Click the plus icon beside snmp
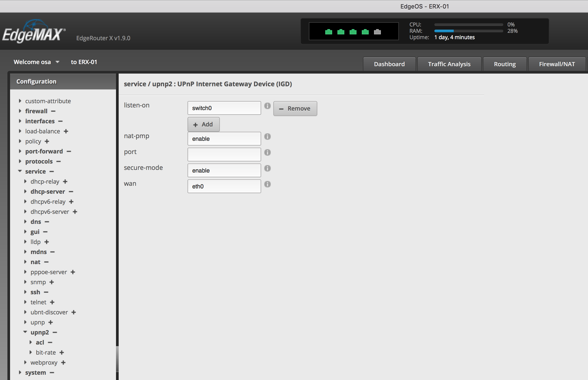The width and height of the screenshot is (588, 380). click(x=52, y=282)
